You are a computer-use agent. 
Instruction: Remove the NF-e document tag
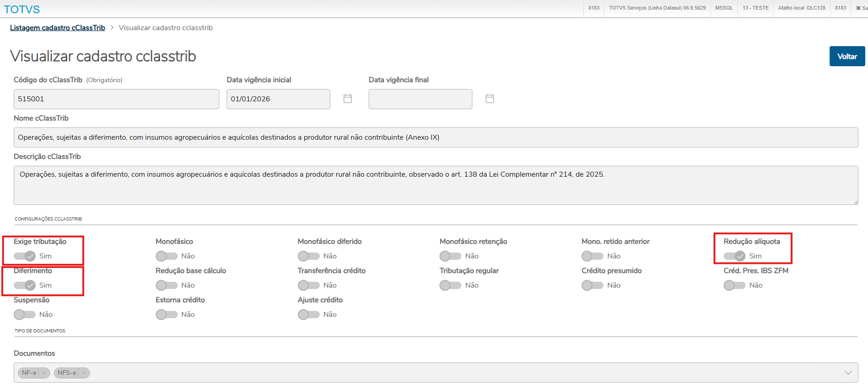pos(44,373)
